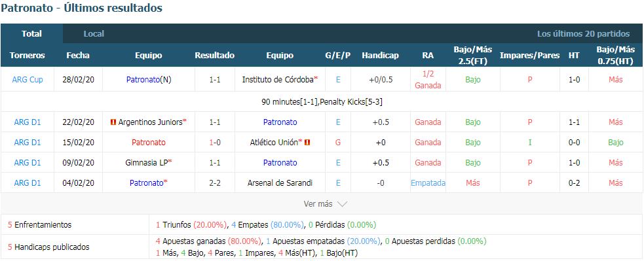Click chevron icon next to Ver más
The height and width of the screenshot is (261, 644).
(x=342, y=204)
